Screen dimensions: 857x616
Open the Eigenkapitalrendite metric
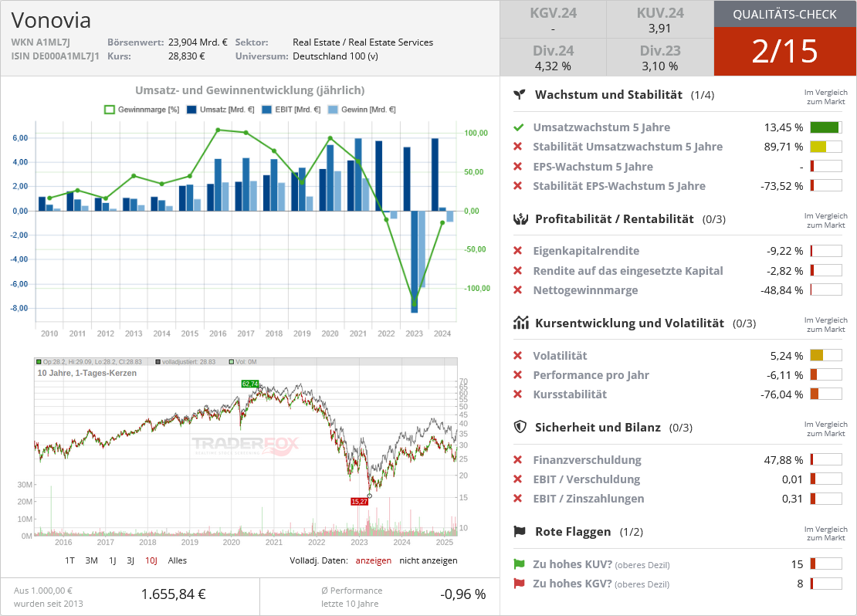point(586,251)
